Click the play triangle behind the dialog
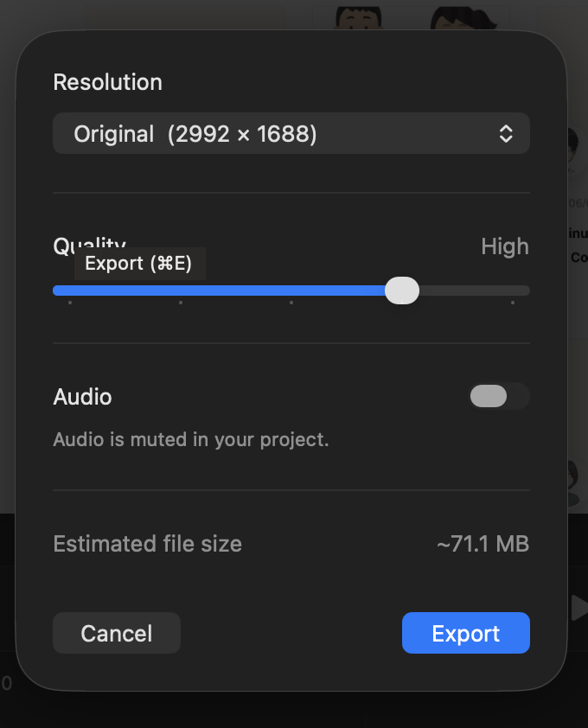The height and width of the screenshot is (728, 588). point(579,607)
